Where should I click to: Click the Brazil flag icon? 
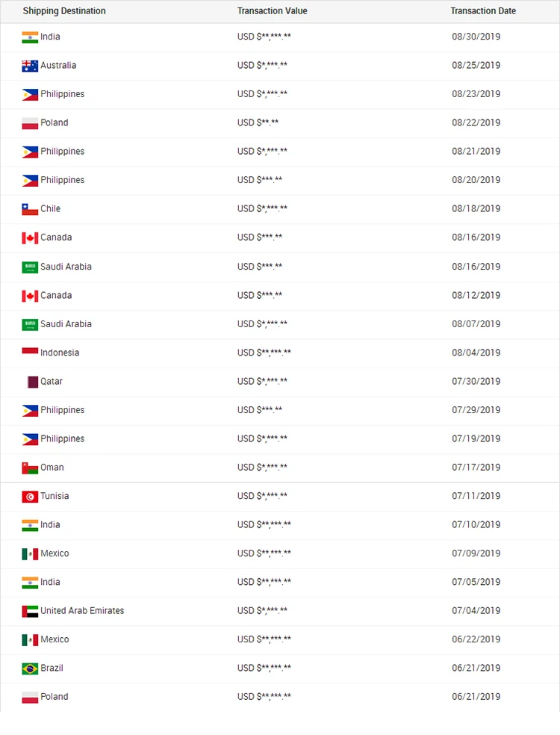click(30, 669)
